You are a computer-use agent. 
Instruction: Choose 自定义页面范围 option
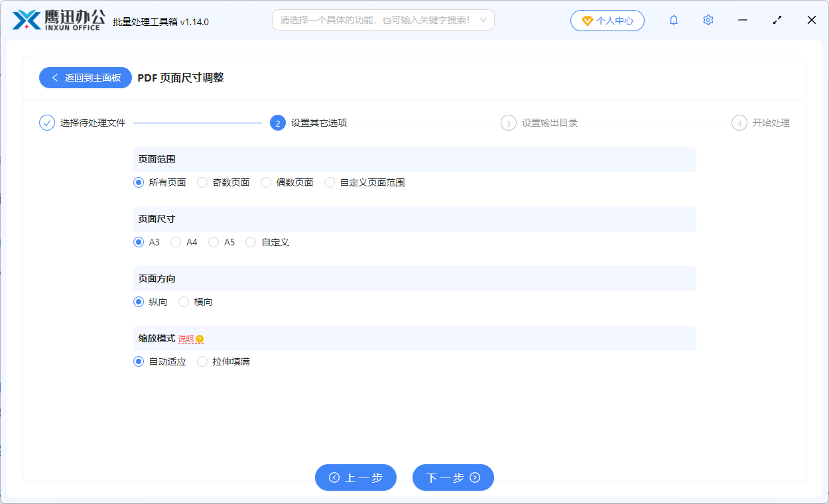[330, 182]
